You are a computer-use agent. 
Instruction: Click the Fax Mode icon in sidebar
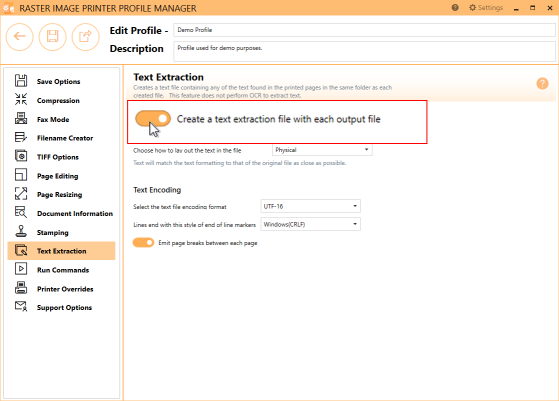point(21,118)
